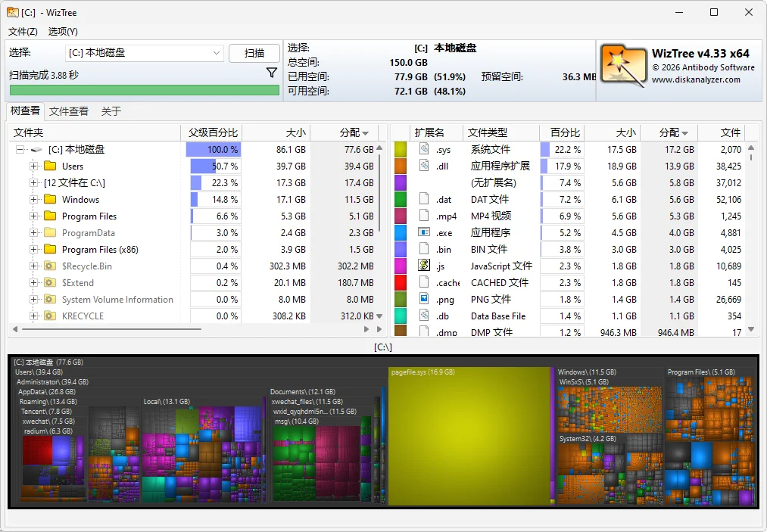Open the 文件(Z) menu
The width and height of the screenshot is (767, 532).
coord(23,32)
